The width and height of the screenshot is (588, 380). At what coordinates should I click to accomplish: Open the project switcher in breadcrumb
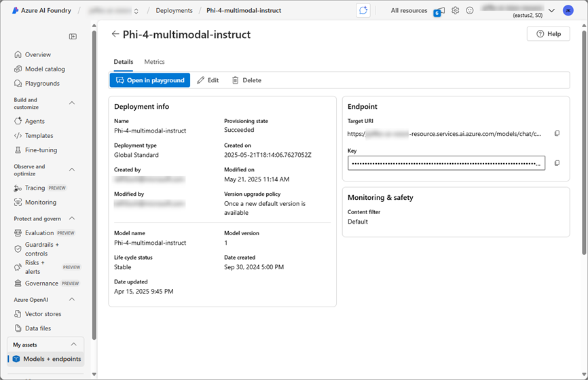coord(136,11)
